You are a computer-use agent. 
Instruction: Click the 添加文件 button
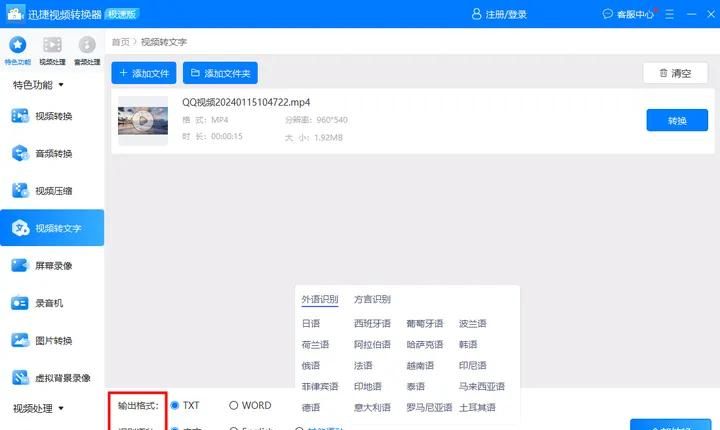(144, 73)
